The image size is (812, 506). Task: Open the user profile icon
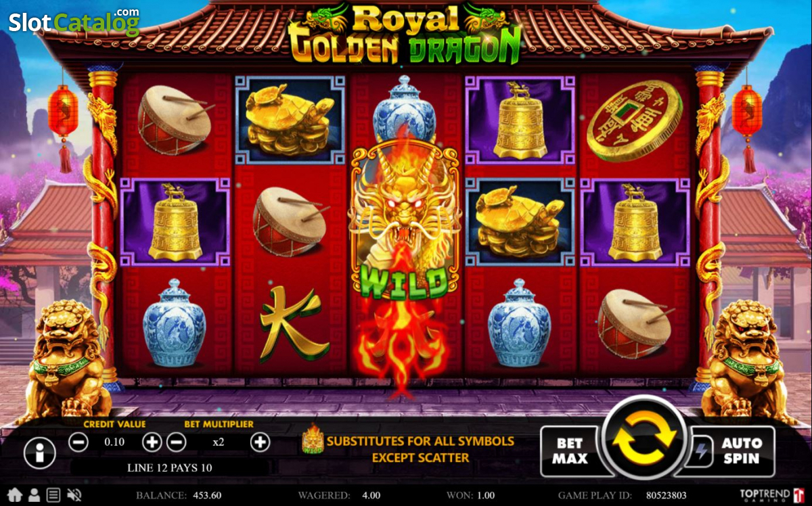click(34, 495)
